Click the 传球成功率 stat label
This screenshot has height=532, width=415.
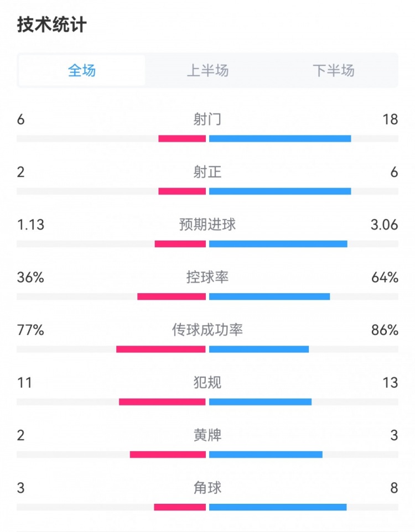click(x=207, y=330)
